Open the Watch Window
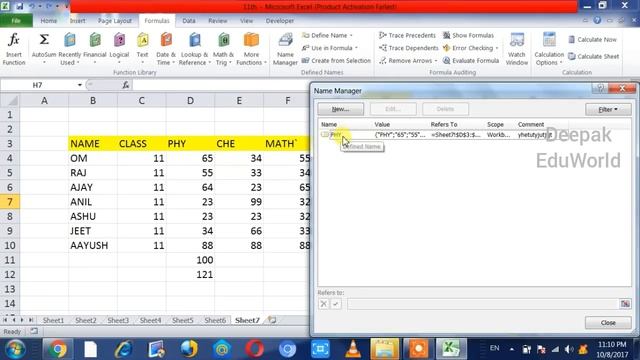The height and width of the screenshot is (360, 640). coord(517,49)
